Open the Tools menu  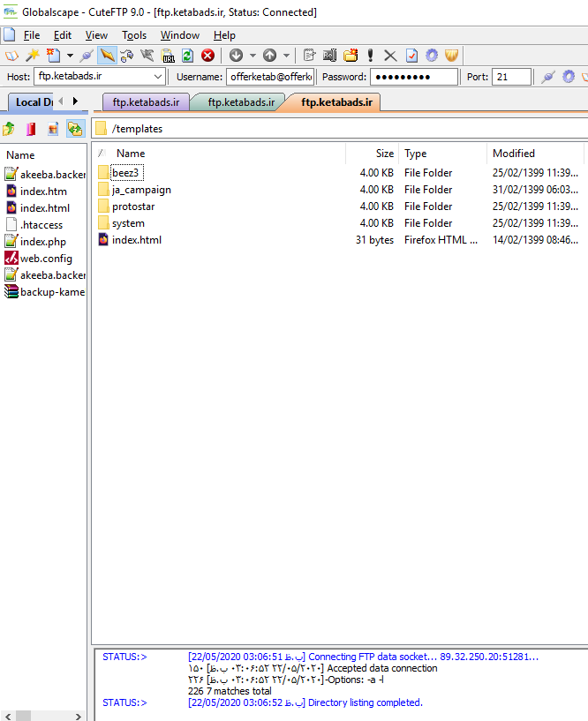coord(134,35)
